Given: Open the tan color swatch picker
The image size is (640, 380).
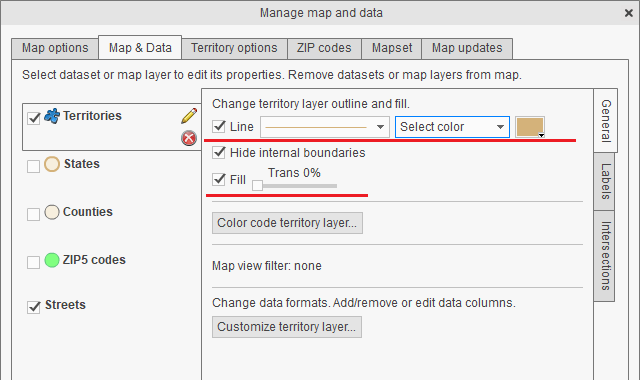Looking at the screenshot, I should (530, 127).
